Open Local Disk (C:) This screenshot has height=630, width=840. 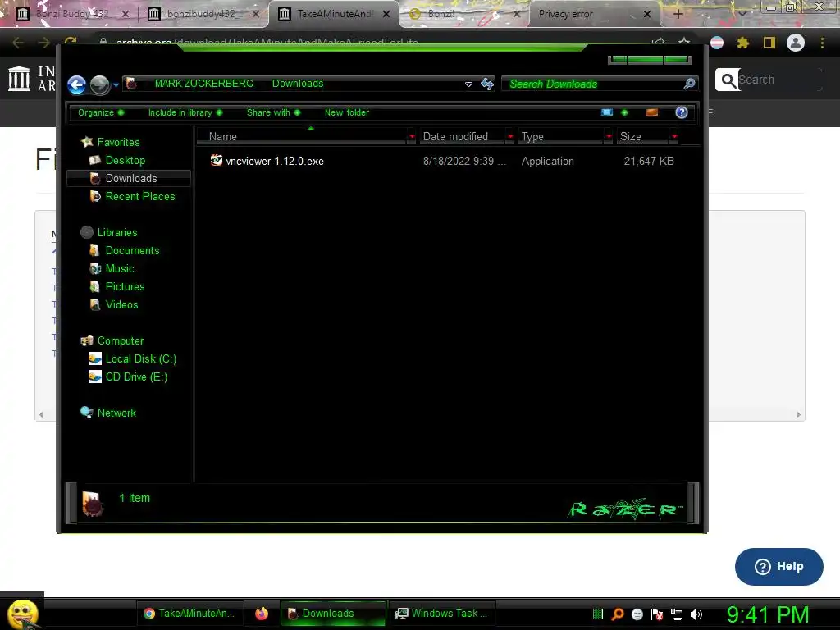pos(141,359)
